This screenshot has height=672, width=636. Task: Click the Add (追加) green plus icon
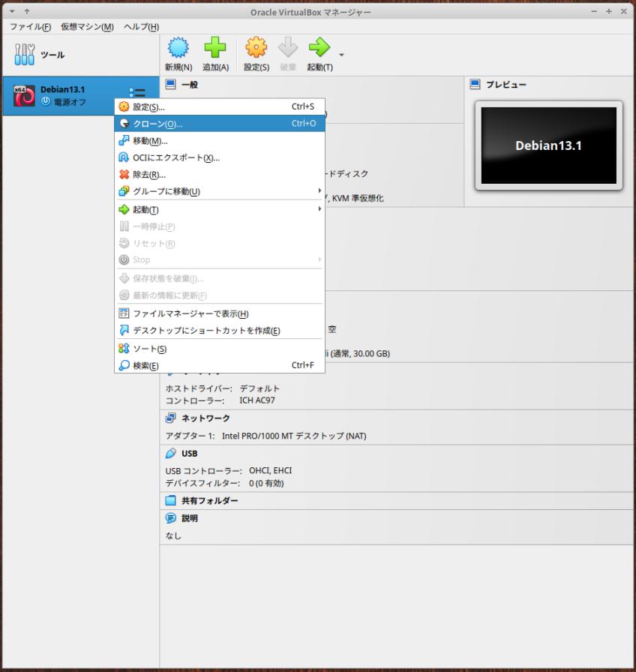pyautogui.click(x=215, y=47)
